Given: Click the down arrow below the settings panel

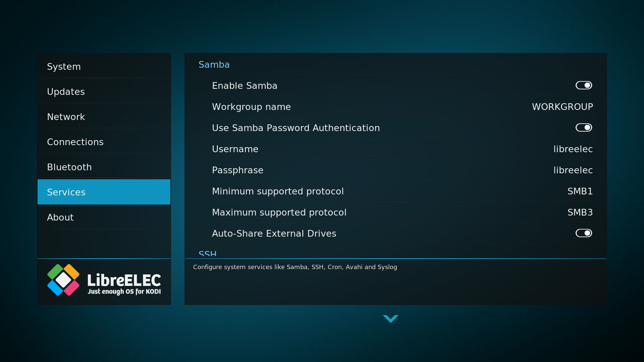Looking at the screenshot, I should coord(390,318).
